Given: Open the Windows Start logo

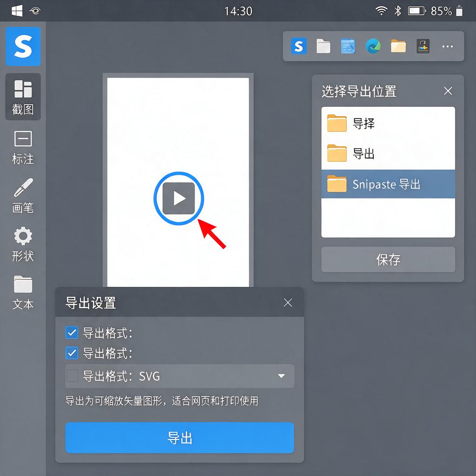Looking at the screenshot, I should (x=17, y=11).
